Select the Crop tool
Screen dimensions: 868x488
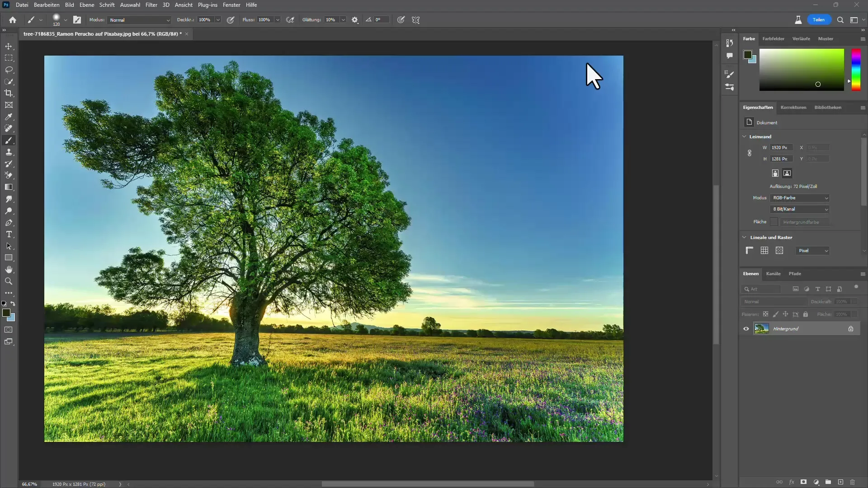9,93
